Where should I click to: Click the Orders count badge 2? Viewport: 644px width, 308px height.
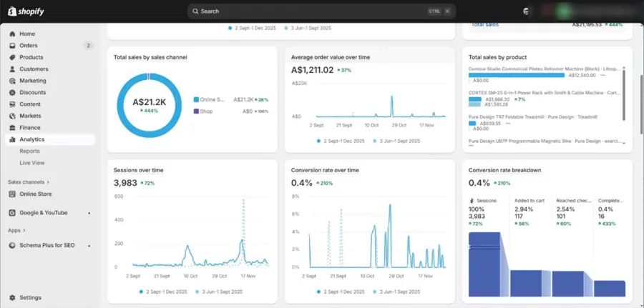(x=88, y=46)
